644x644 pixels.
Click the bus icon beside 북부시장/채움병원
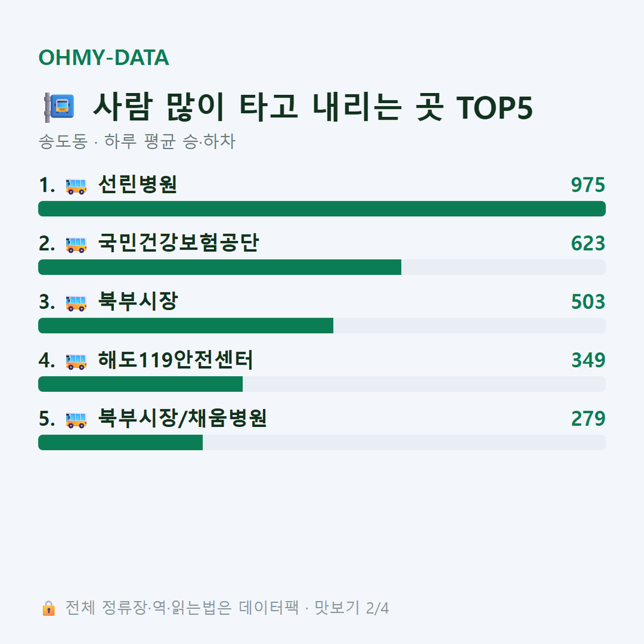[x=76, y=420]
